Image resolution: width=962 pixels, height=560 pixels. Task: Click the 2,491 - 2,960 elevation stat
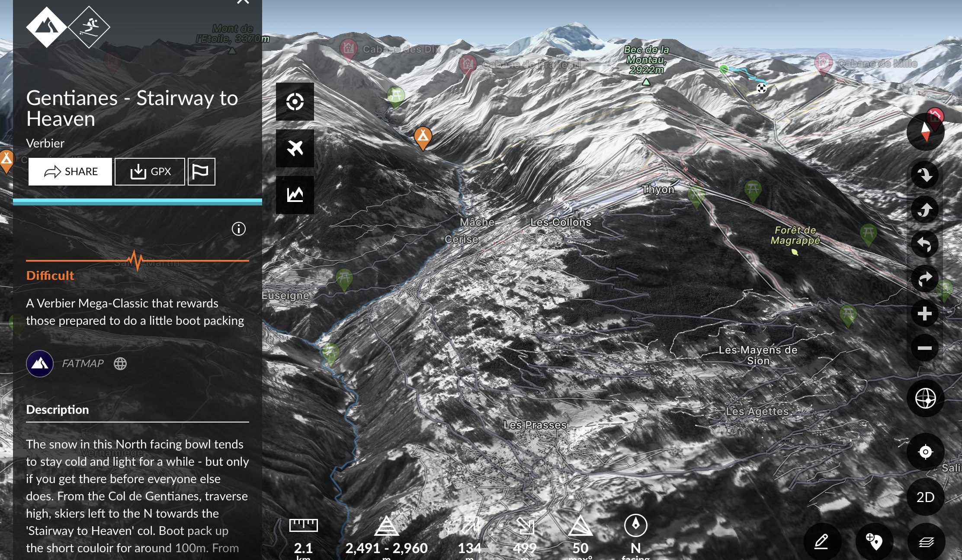(386, 538)
